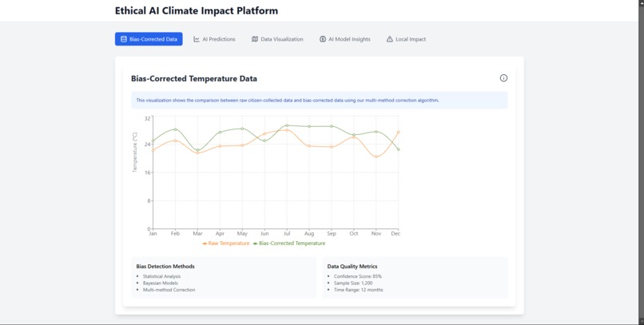Viewport: 644px width, 325px height.
Task: Switch to the AI Predictions tab
Action: coord(219,39)
